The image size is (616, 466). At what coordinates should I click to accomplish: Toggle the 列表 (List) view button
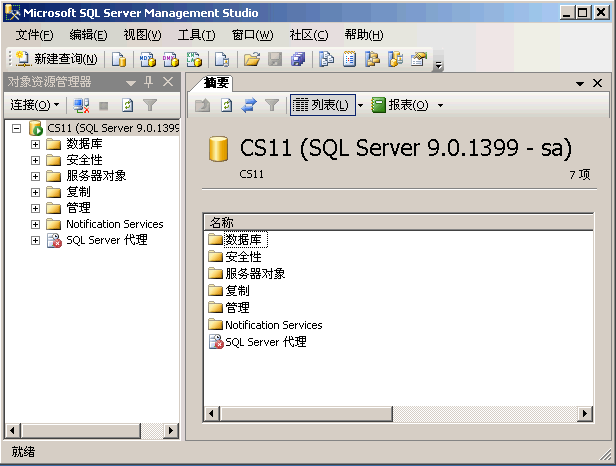(321, 105)
